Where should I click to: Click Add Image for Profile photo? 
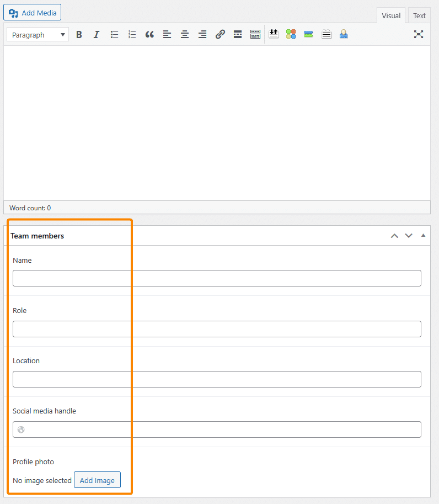(x=97, y=480)
